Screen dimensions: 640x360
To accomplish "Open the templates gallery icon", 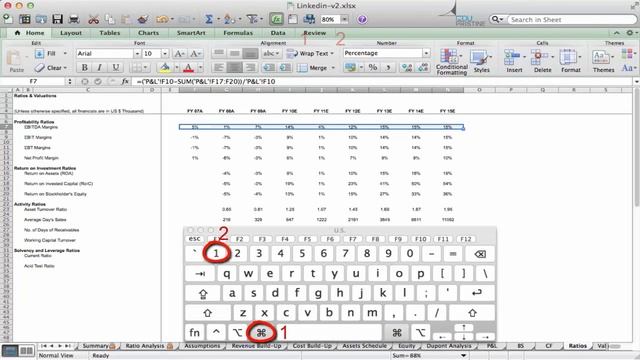I will click(25, 19).
